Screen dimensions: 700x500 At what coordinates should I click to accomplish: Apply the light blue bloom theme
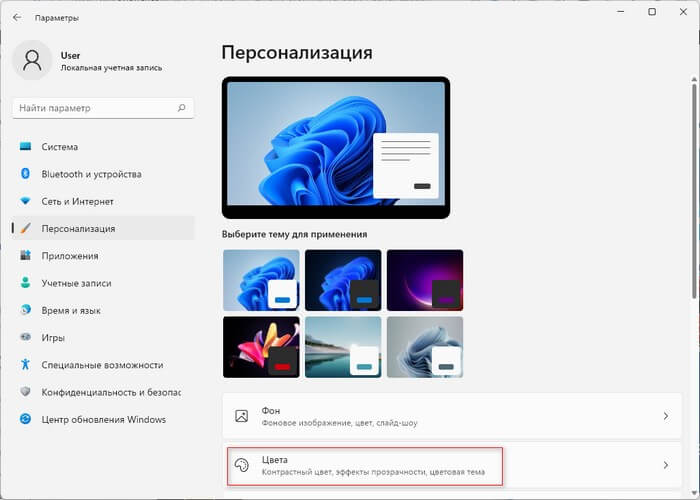point(261,280)
